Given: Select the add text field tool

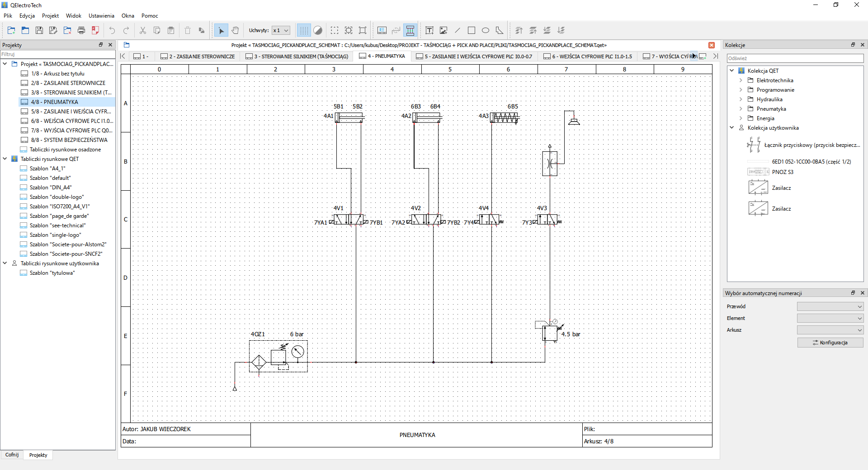Looking at the screenshot, I should tap(429, 30).
